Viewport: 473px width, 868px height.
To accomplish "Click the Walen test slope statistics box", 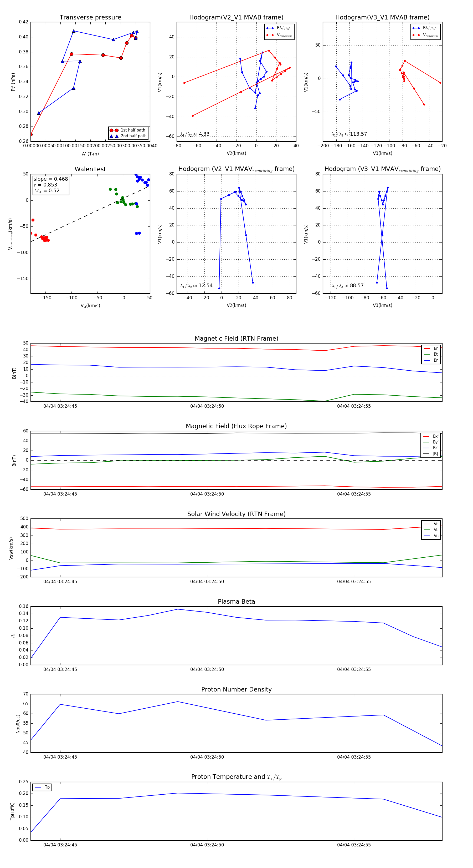I will 50,185.
